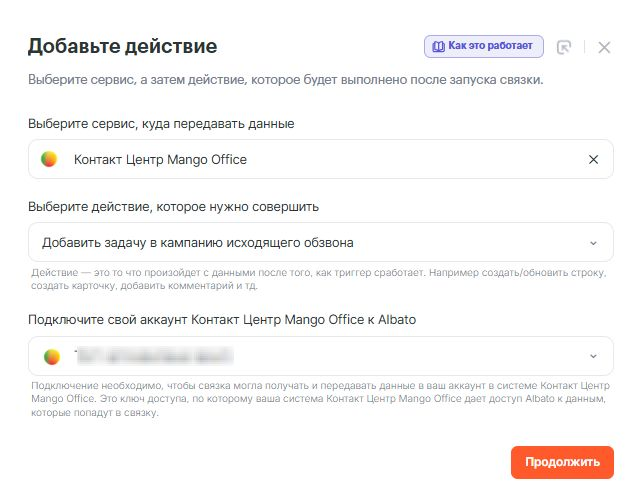631x492 pixels.
Task: Click the Mango Office logo in the account field
Action: pos(52,356)
